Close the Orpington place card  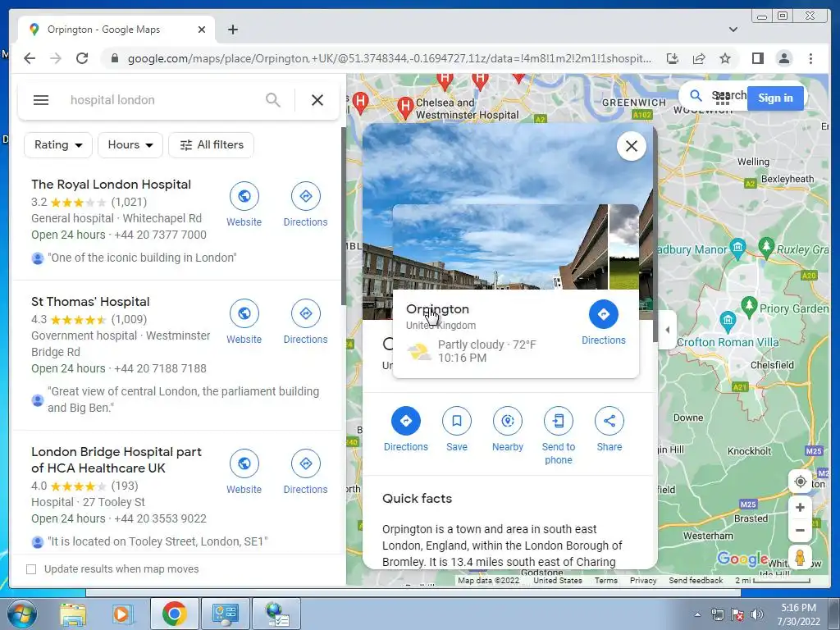tap(632, 146)
